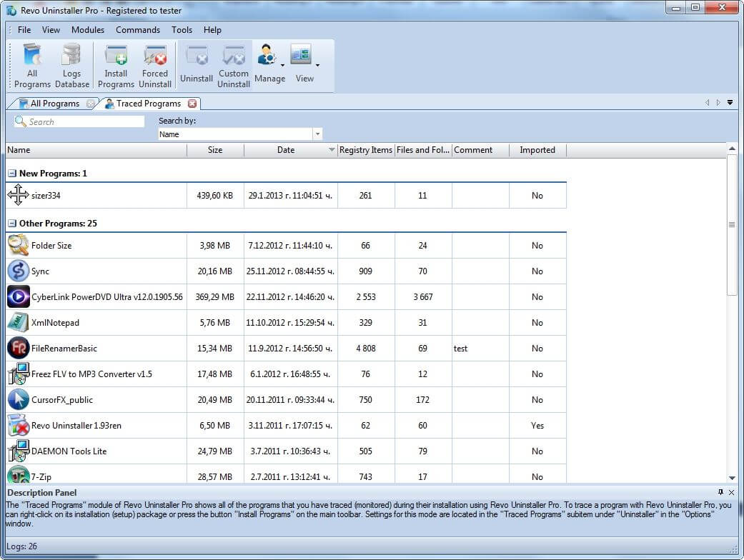
Task: Start Custom Uninstall from toolbar
Action: point(234,66)
